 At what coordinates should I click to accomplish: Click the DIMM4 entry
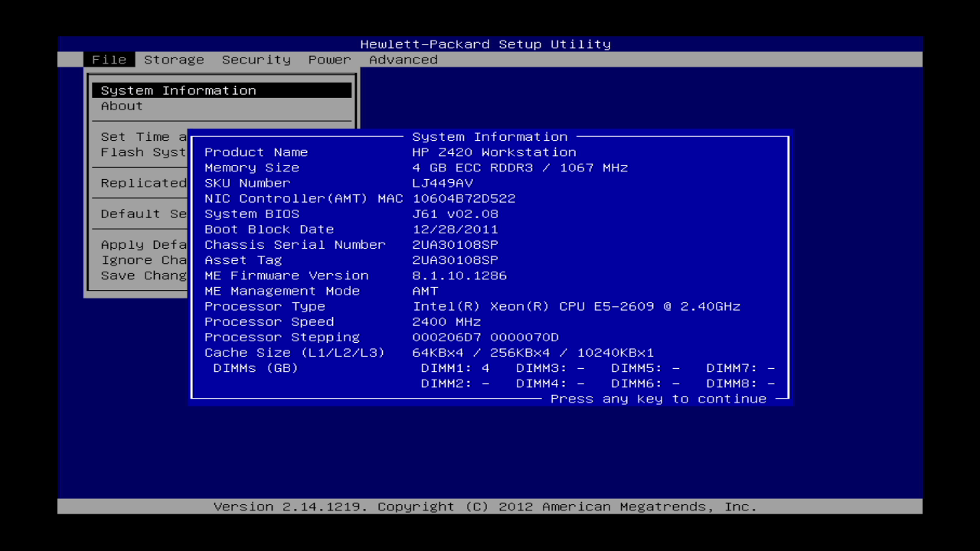click(x=550, y=383)
